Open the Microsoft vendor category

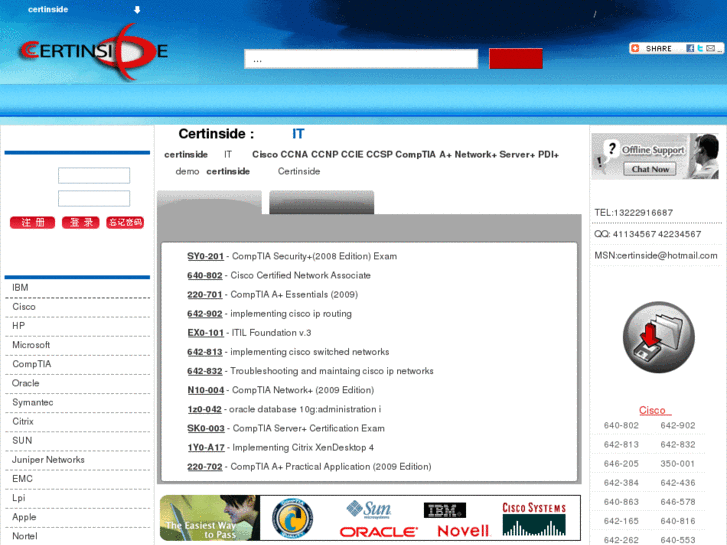coord(31,345)
